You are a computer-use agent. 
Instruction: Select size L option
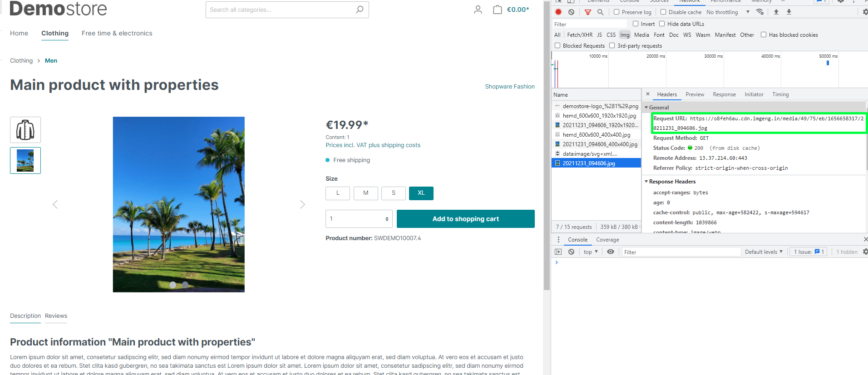tap(338, 193)
